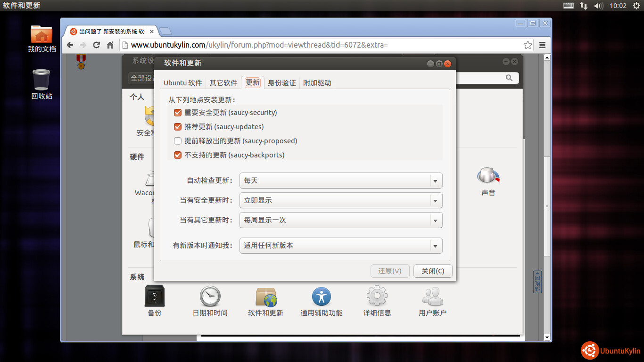The width and height of the screenshot is (644, 362).
Task: Switch to the 其它软件 tab
Action: (x=223, y=83)
